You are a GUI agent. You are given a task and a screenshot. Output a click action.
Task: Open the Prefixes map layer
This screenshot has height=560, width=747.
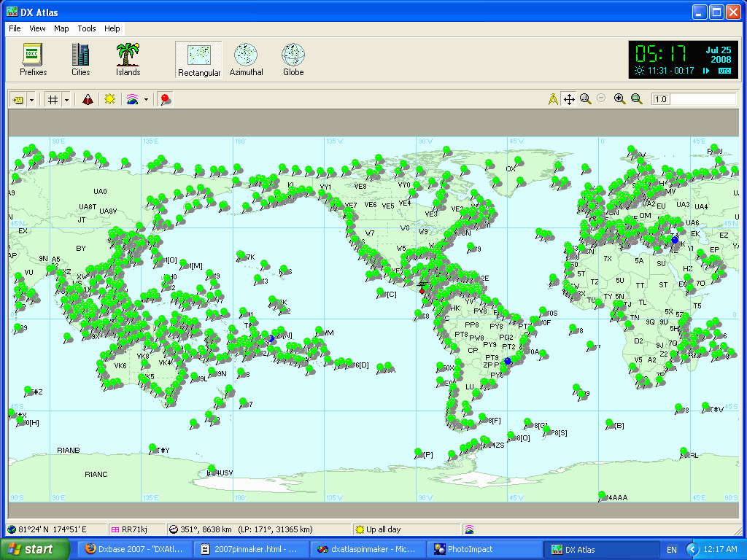[33, 59]
